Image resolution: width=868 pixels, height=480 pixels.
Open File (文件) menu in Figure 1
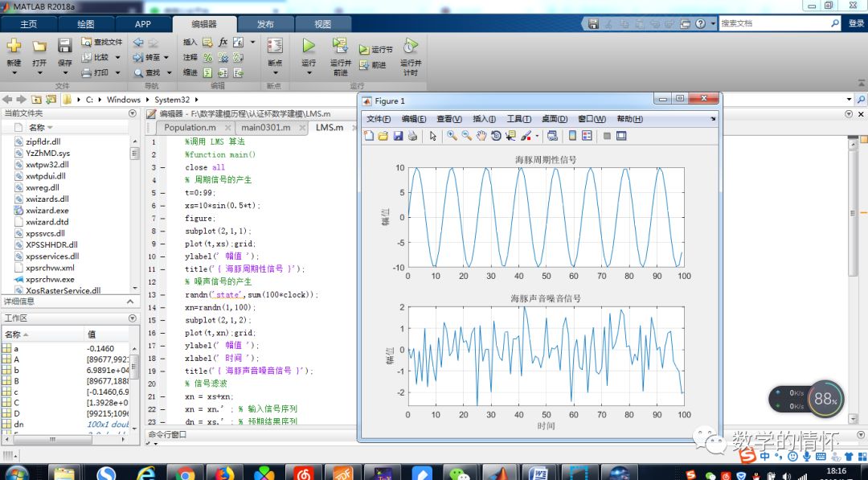click(x=379, y=119)
